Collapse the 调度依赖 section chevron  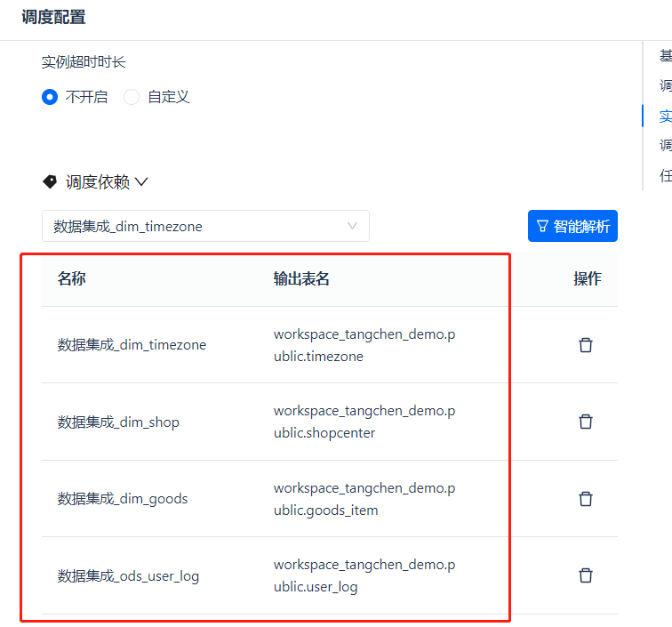point(141,181)
